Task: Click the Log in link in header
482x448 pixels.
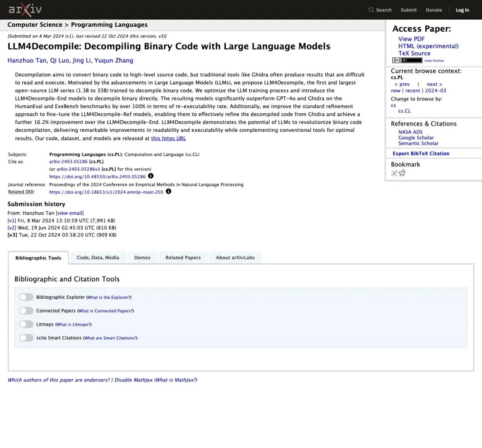Action: (x=462, y=10)
